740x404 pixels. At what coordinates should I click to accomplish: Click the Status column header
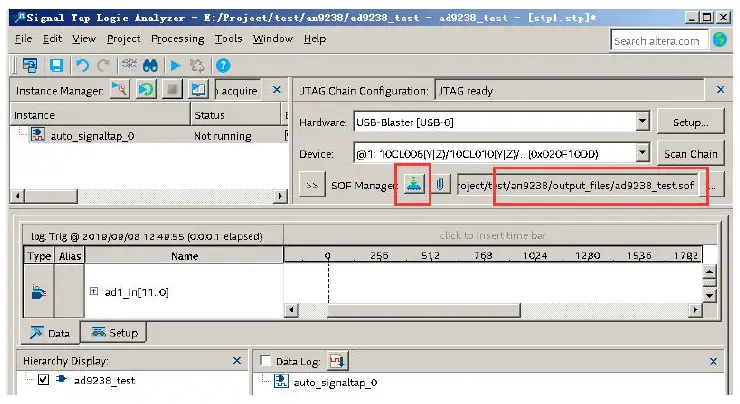[x=235, y=115]
